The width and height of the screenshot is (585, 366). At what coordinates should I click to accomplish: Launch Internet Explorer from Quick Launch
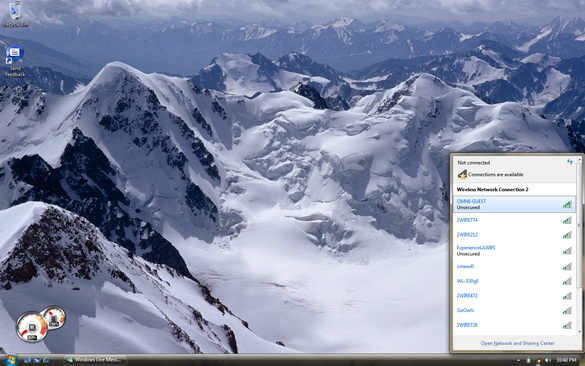(46, 360)
